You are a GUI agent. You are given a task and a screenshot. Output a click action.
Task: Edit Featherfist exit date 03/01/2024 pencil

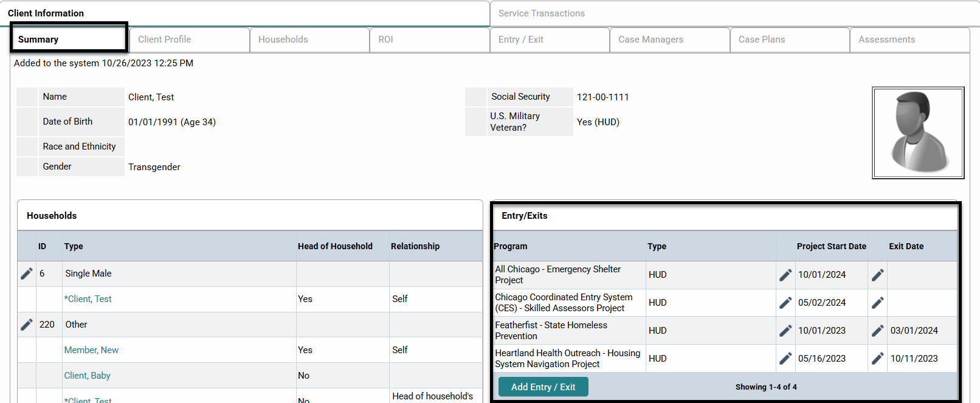click(x=877, y=331)
